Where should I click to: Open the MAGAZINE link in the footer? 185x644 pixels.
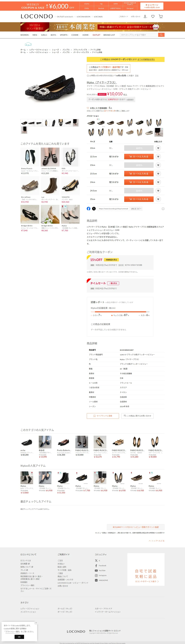[101, 580]
